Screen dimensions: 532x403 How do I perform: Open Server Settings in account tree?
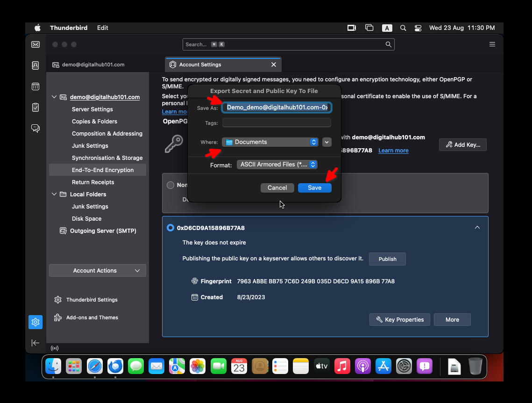92,109
